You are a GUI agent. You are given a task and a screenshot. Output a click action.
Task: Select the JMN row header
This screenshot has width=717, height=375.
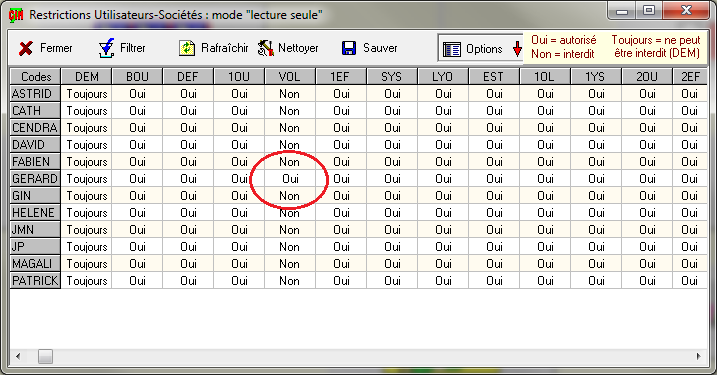coord(35,230)
